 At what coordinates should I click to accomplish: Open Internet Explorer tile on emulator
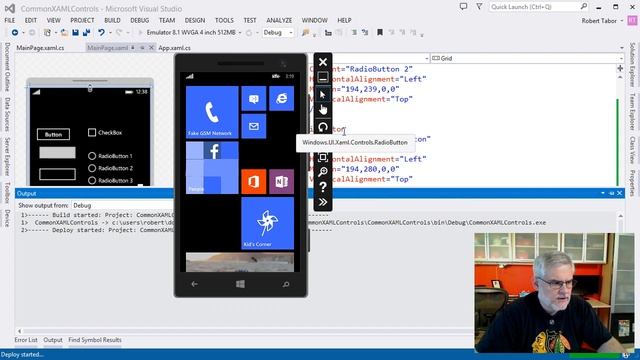pos(281,98)
